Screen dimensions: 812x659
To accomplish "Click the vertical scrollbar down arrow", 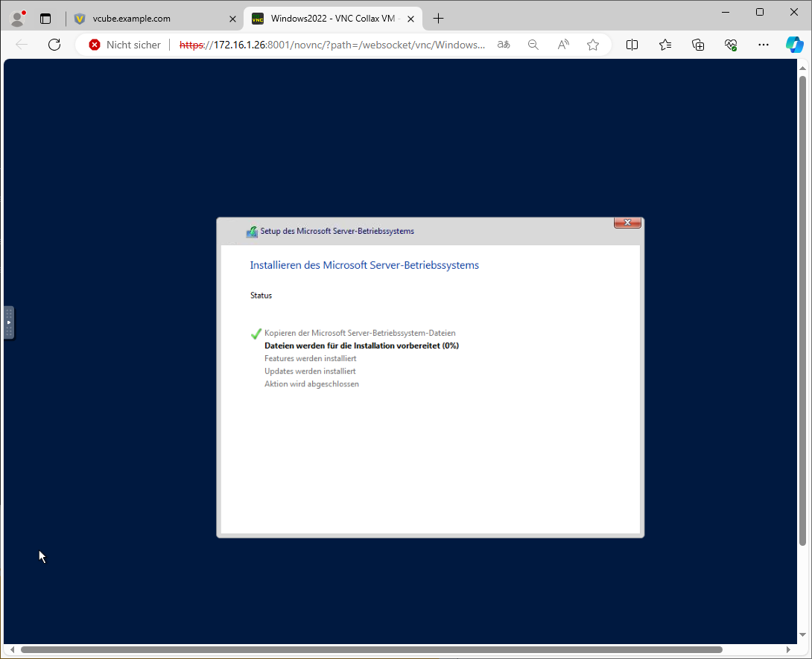I will (x=802, y=634).
